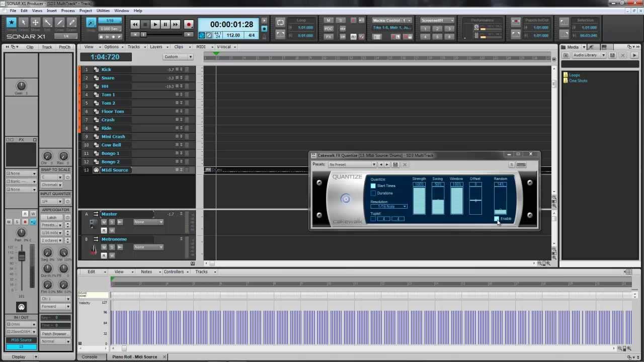Select screenset number 1
This screenshot has width=644, height=362.
(x=425, y=29)
